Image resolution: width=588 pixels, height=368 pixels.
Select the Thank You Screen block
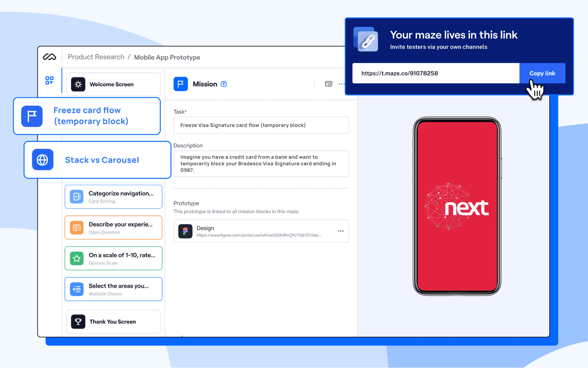click(113, 321)
